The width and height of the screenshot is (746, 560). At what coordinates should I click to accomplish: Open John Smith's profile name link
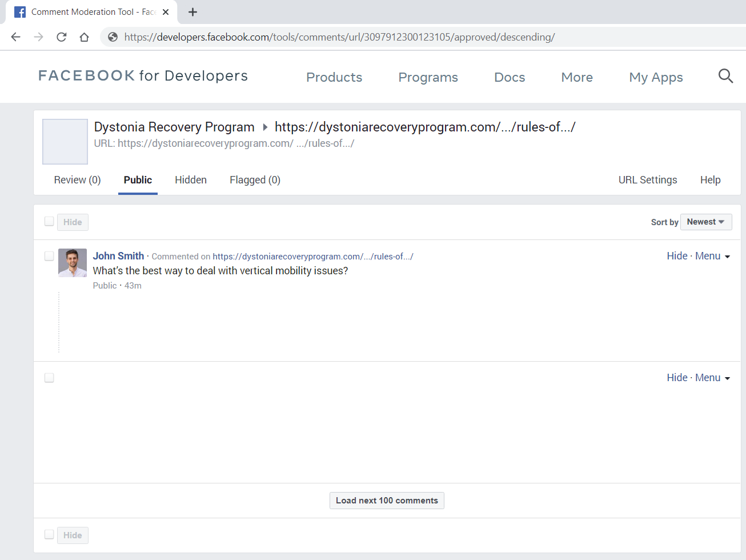pos(118,256)
